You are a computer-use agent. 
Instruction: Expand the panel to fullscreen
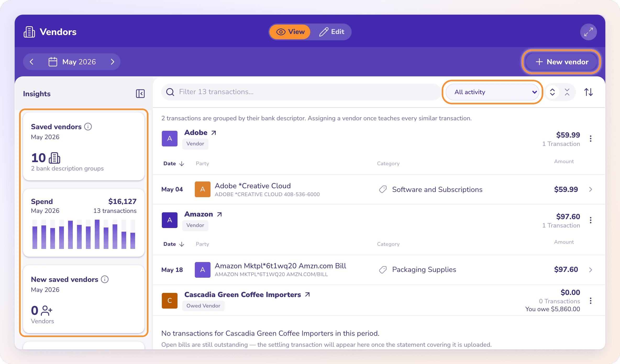(588, 32)
